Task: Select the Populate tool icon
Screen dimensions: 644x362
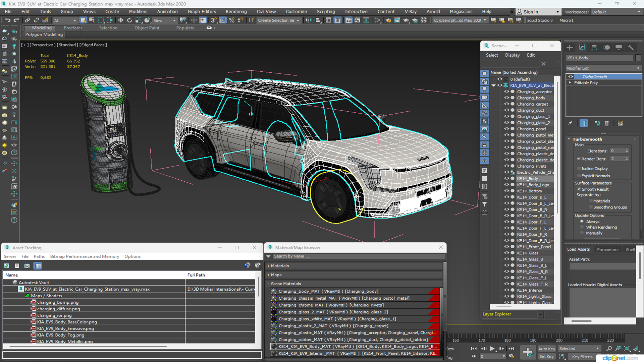Action: pos(185,28)
